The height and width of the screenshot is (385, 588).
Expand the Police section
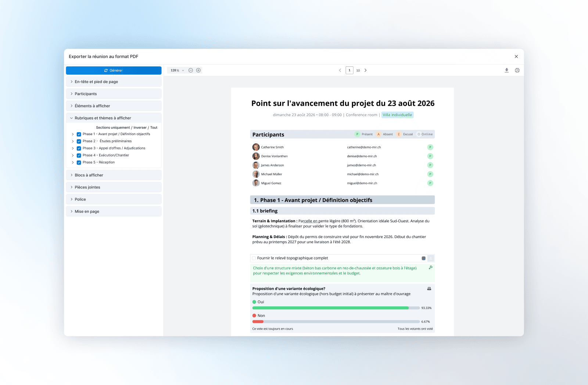click(114, 199)
